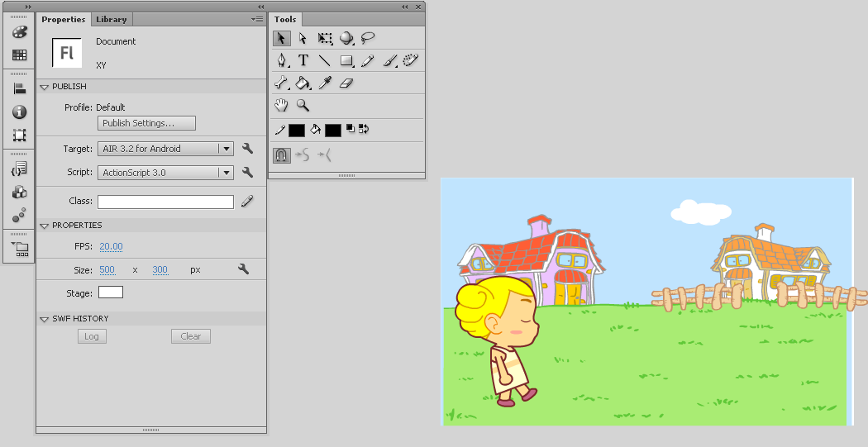This screenshot has height=447, width=868.
Task: Open the Swatches grid panel icon
Action: click(19, 55)
